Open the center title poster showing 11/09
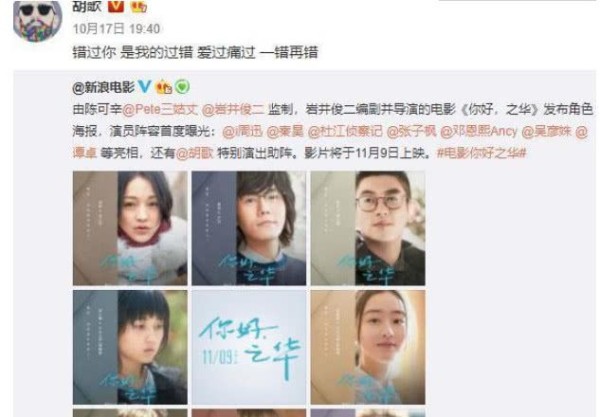This screenshot has width=600, height=417. pos(249,347)
